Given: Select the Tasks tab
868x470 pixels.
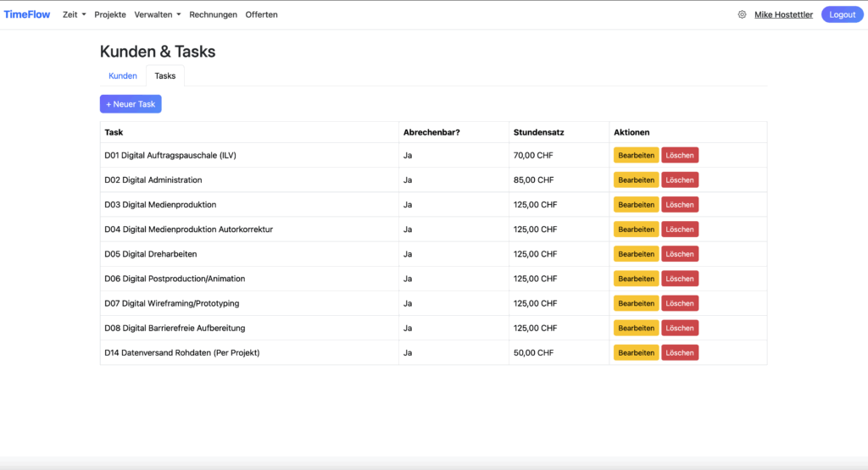Looking at the screenshot, I should pyautogui.click(x=165, y=75).
